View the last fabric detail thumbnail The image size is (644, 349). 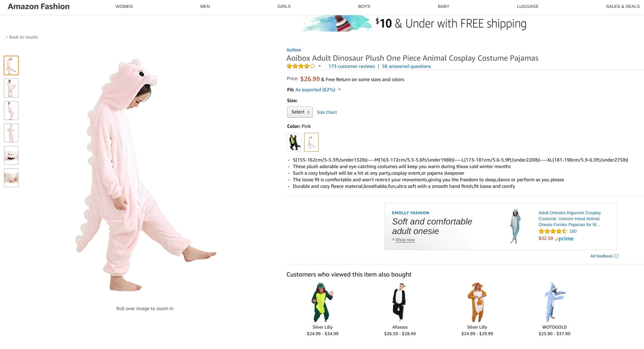(11, 178)
